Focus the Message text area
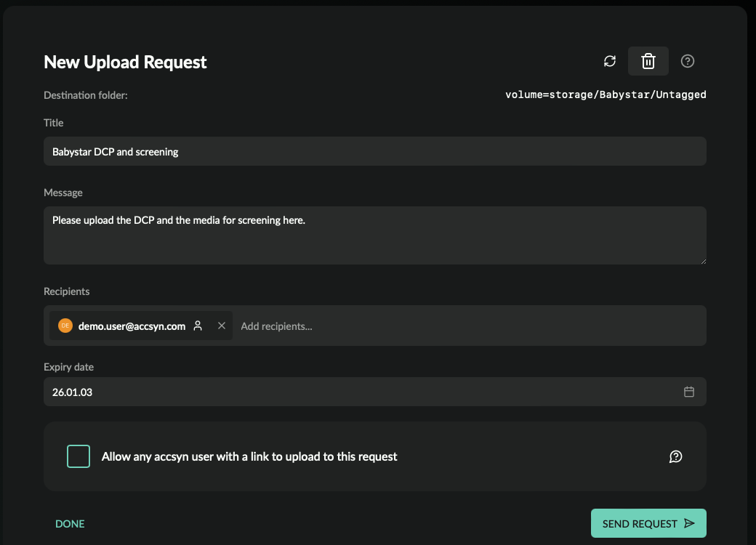The image size is (756, 545). tap(374, 235)
